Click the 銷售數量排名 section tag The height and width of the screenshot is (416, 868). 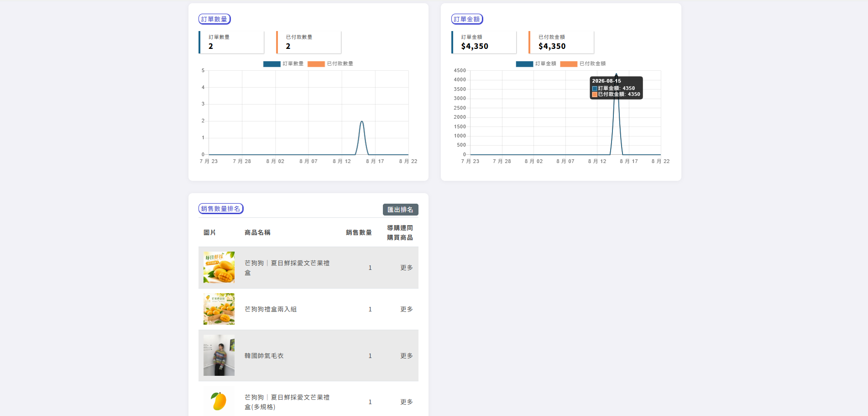(221, 209)
